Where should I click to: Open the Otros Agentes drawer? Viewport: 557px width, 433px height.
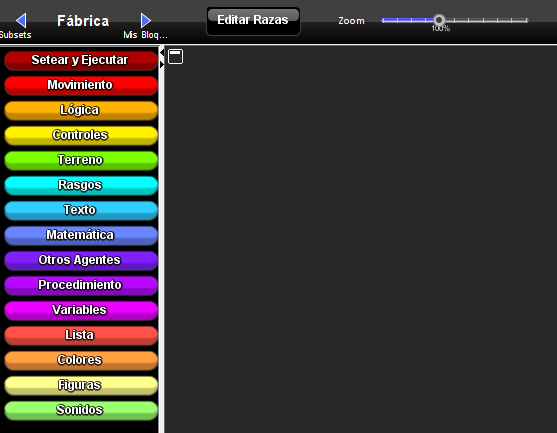click(81, 260)
